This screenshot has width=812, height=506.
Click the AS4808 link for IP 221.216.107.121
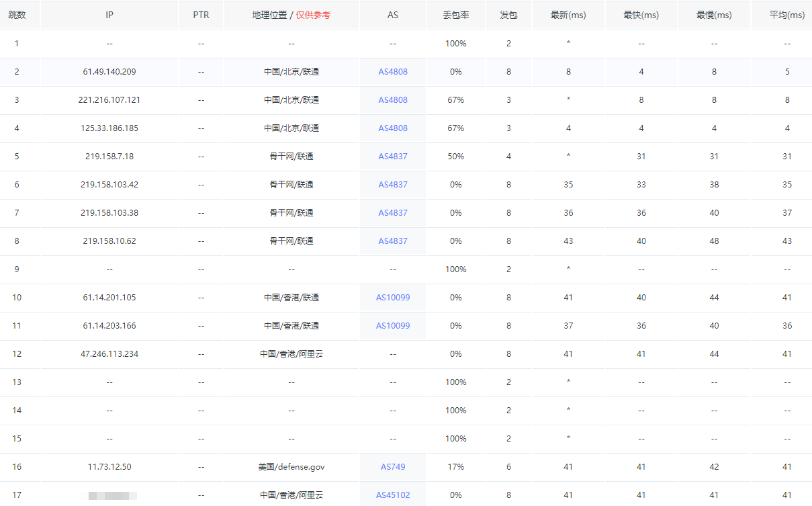(393, 100)
